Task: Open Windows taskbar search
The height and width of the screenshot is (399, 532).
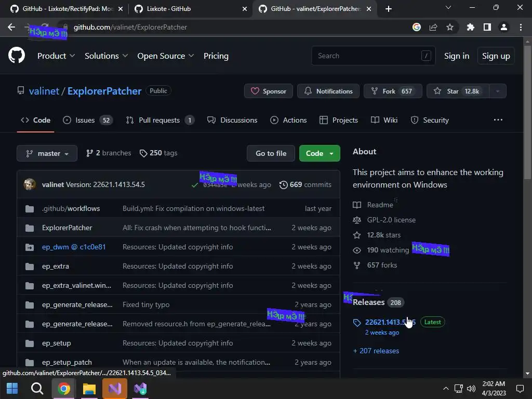Action: tap(37, 389)
